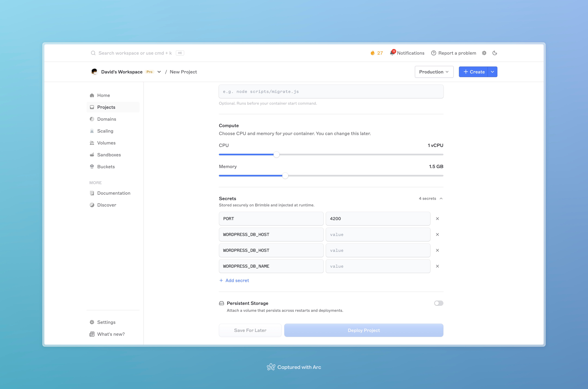The image size is (588, 389).
Task: Click the WORDPRESS_DB_NAME key field
Action: [x=271, y=266]
